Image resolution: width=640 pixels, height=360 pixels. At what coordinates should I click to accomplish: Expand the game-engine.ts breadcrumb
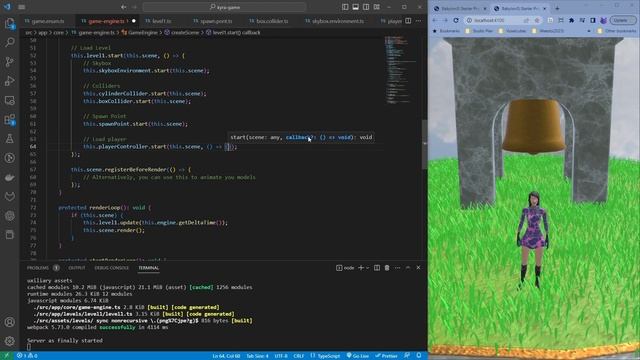pyautogui.click(x=93, y=33)
